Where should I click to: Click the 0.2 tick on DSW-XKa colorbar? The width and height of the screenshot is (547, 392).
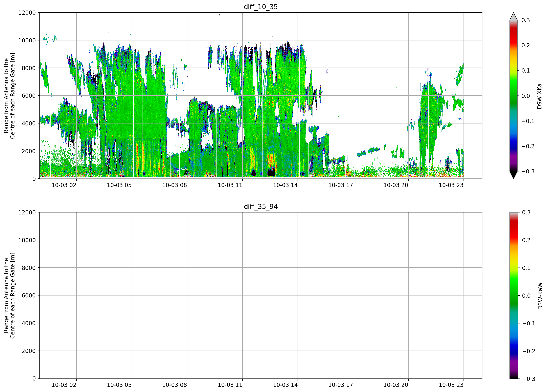(x=526, y=45)
